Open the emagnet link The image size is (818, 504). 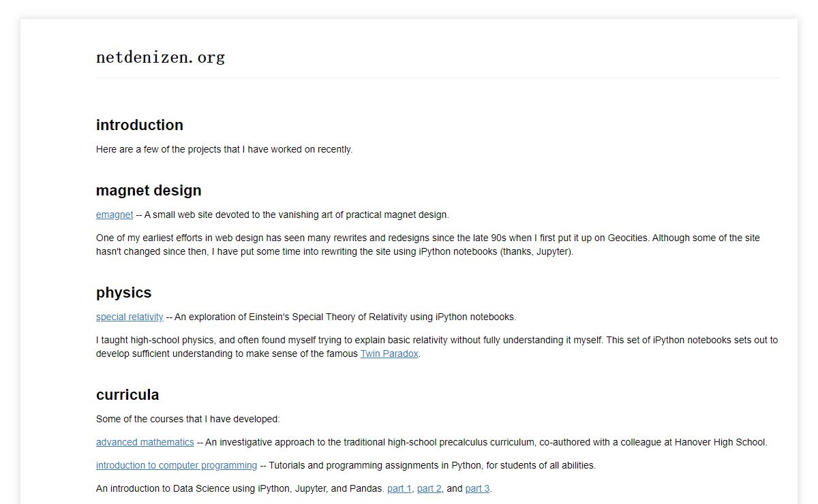115,215
